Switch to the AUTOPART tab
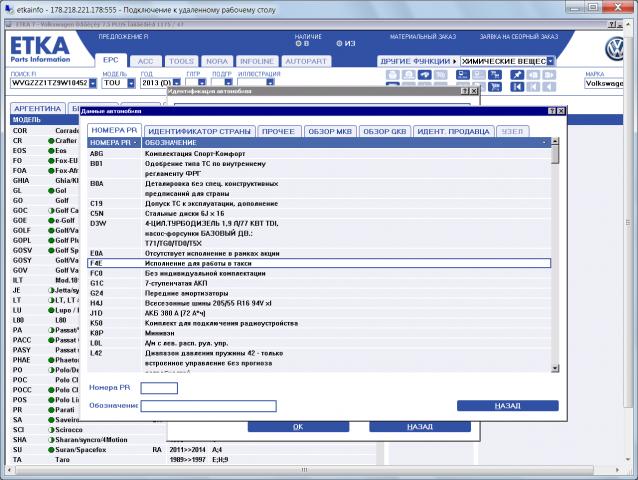638x480 pixels. tap(306, 61)
